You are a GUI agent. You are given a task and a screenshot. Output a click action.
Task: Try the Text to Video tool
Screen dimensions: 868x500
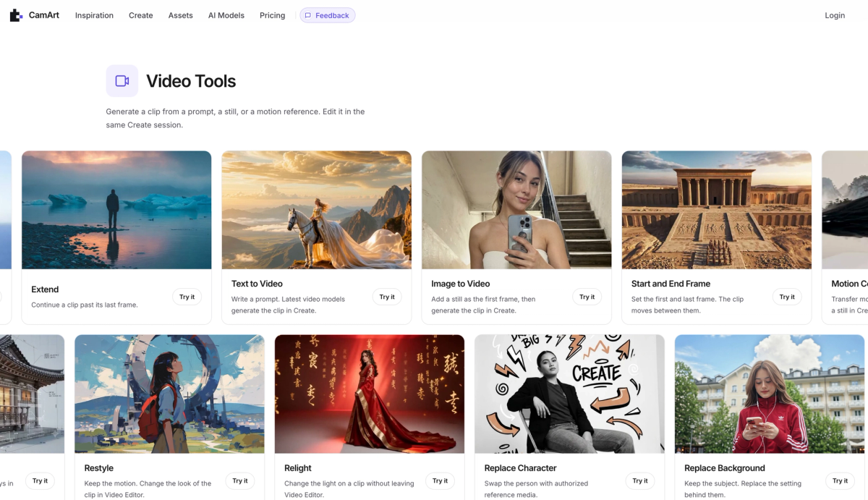387,297
